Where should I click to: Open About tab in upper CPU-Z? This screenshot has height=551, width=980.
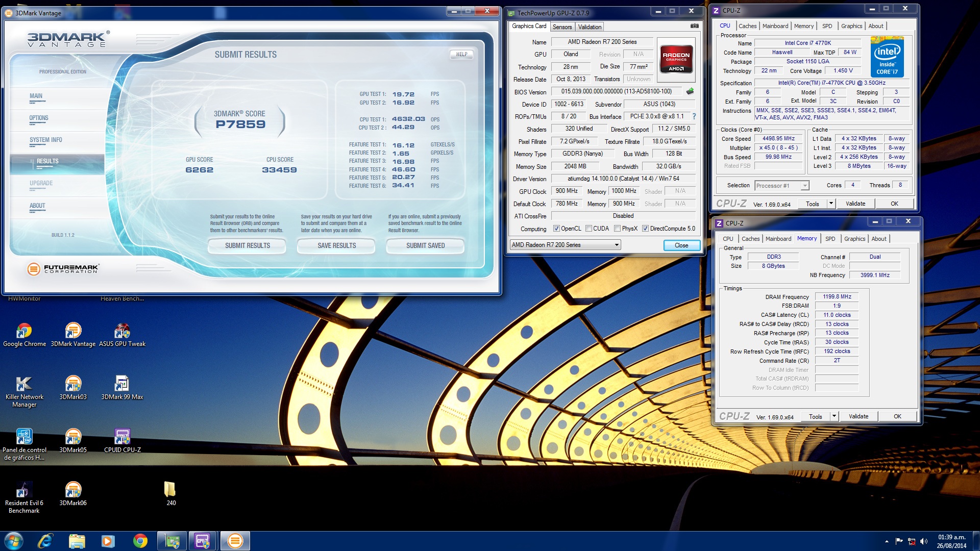[875, 26]
